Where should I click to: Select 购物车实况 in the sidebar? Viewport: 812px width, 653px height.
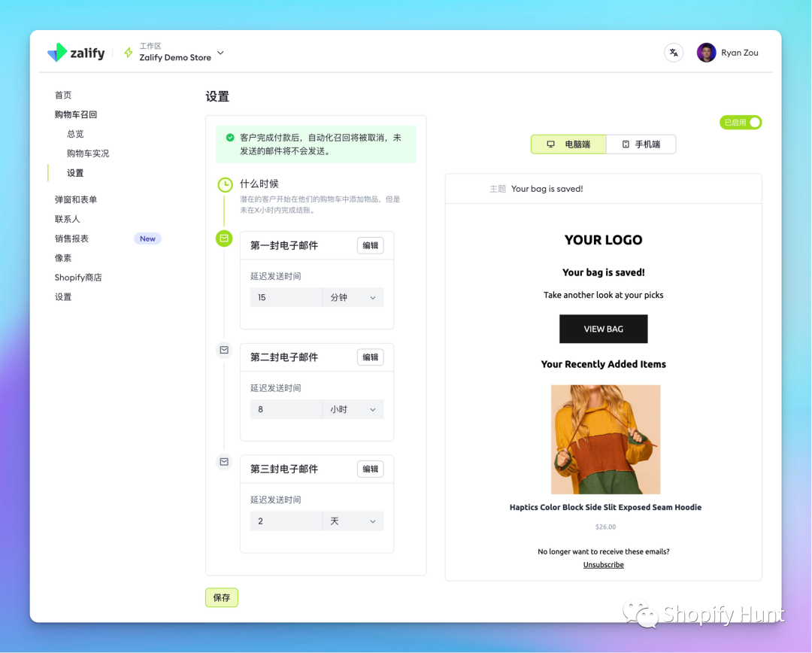point(88,153)
